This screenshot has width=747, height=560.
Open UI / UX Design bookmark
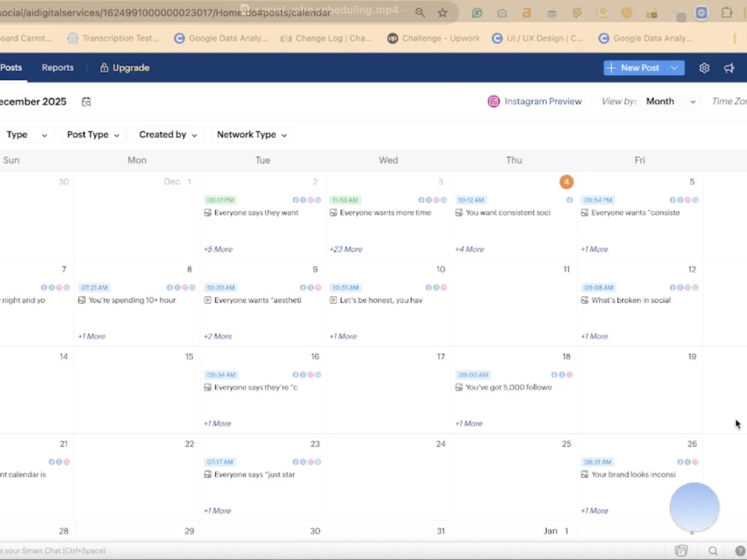coord(537,38)
